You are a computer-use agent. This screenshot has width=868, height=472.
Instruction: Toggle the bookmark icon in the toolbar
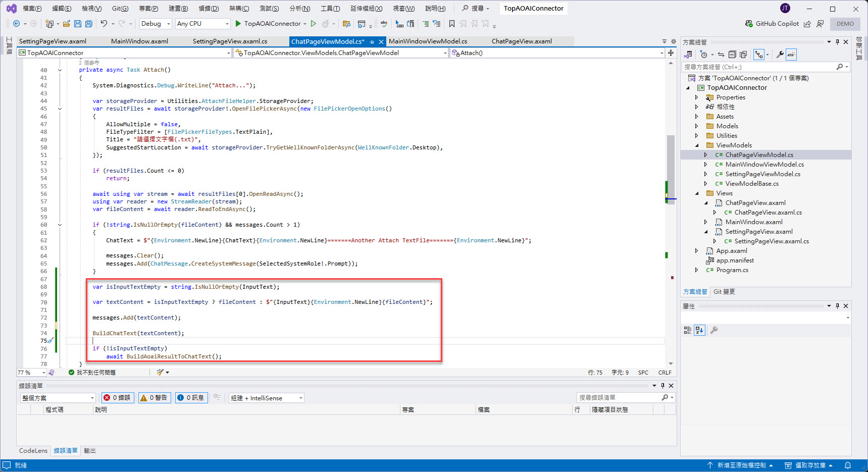point(452,24)
